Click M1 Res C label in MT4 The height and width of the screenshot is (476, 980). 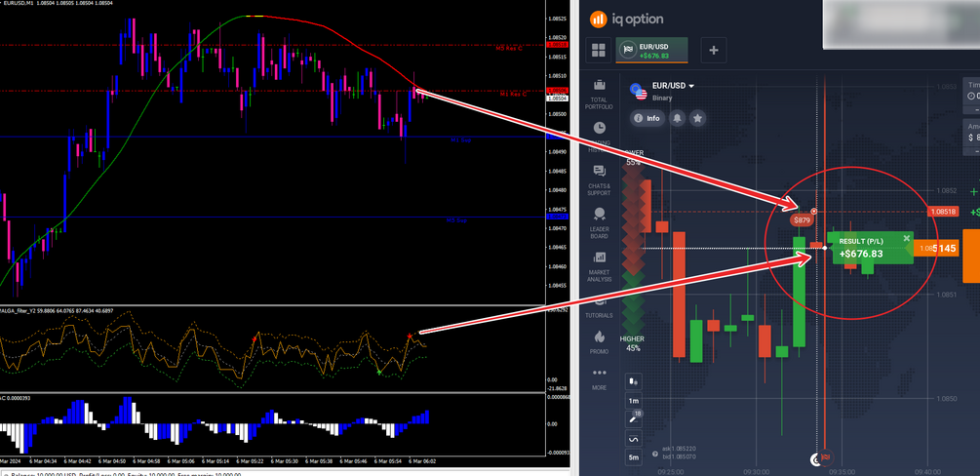coord(513,95)
